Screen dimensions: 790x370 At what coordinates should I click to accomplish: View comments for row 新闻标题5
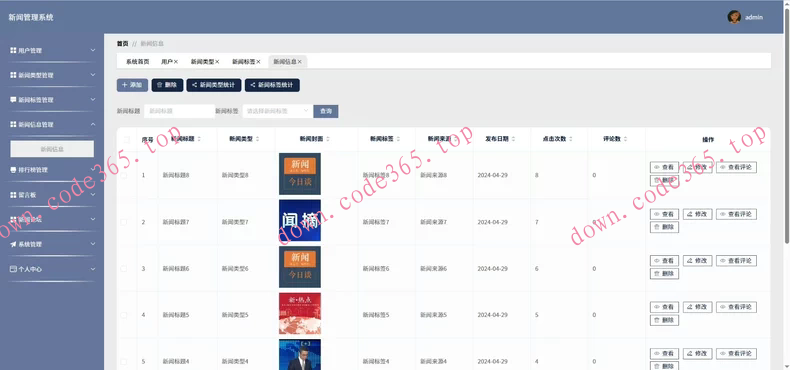tap(736, 307)
